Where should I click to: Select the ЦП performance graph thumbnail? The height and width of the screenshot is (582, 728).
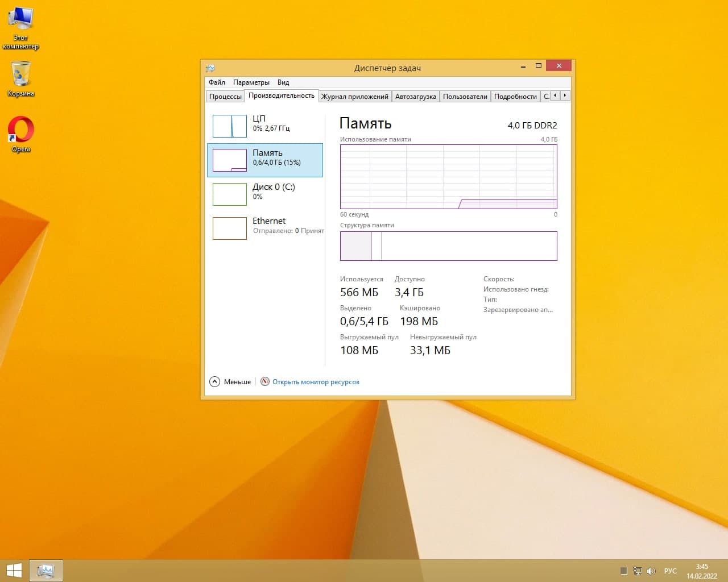click(x=230, y=126)
